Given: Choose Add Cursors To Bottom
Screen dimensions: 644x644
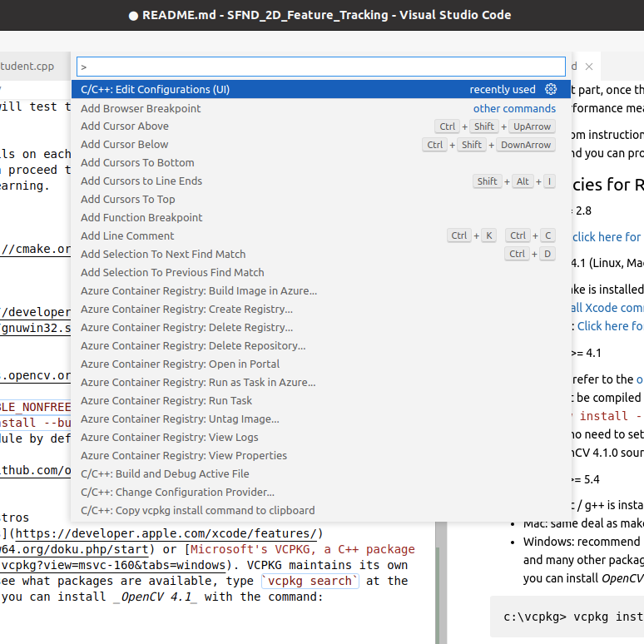Looking at the screenshot, I should coord(321,162).
